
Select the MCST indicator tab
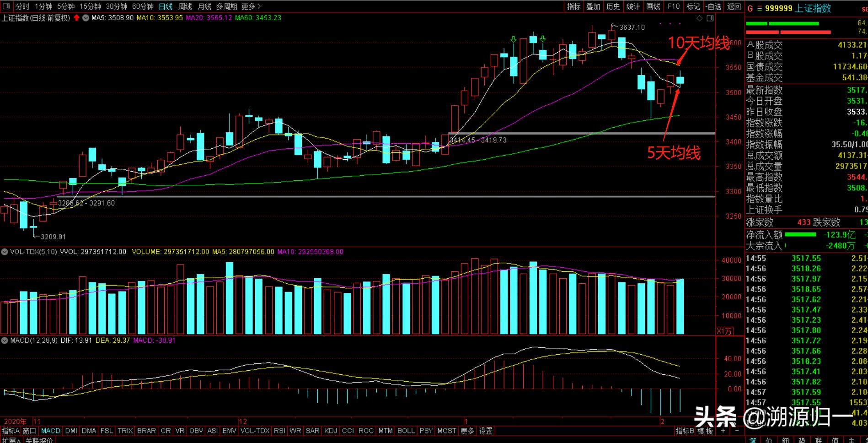(447, 431)
